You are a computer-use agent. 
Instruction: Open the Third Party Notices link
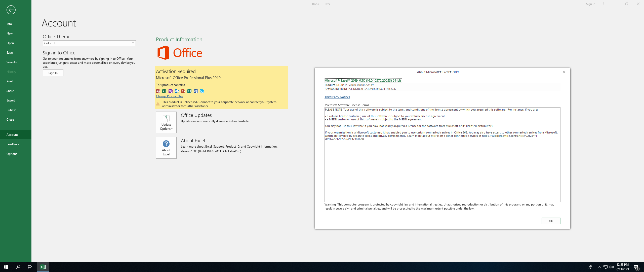[337, 97]
